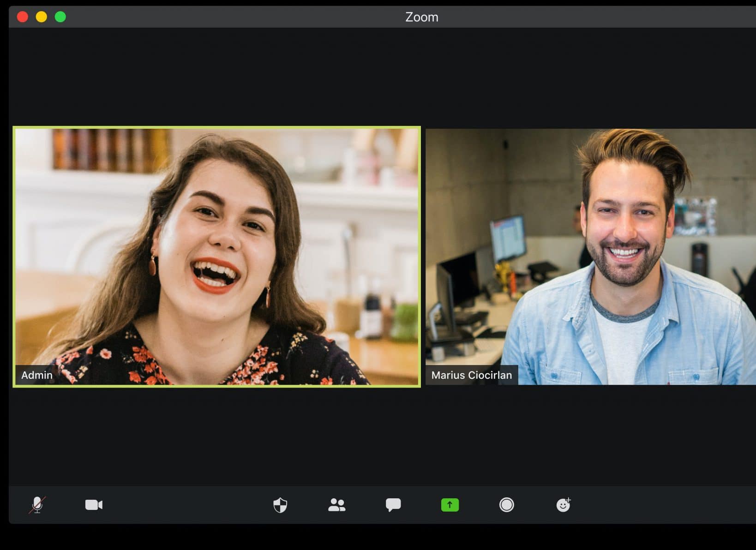This screenshot has height=550, width=756.
Task: Click the Zoom window title text
Action: point(422,17)
